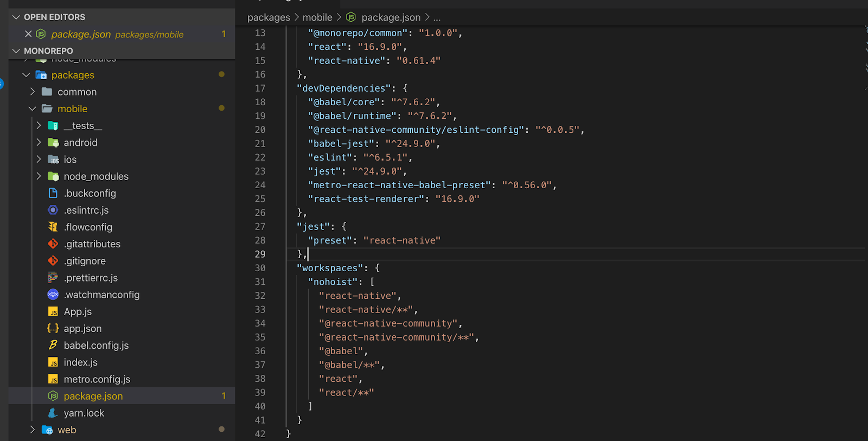Expand the ios folder
Screen dimensions: 868x441
tap(39, 159)
